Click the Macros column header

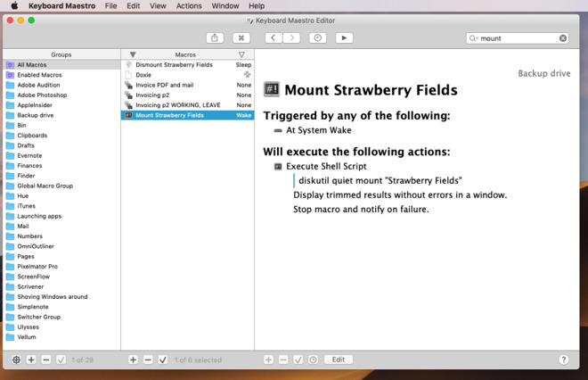(x=187, y=54)
